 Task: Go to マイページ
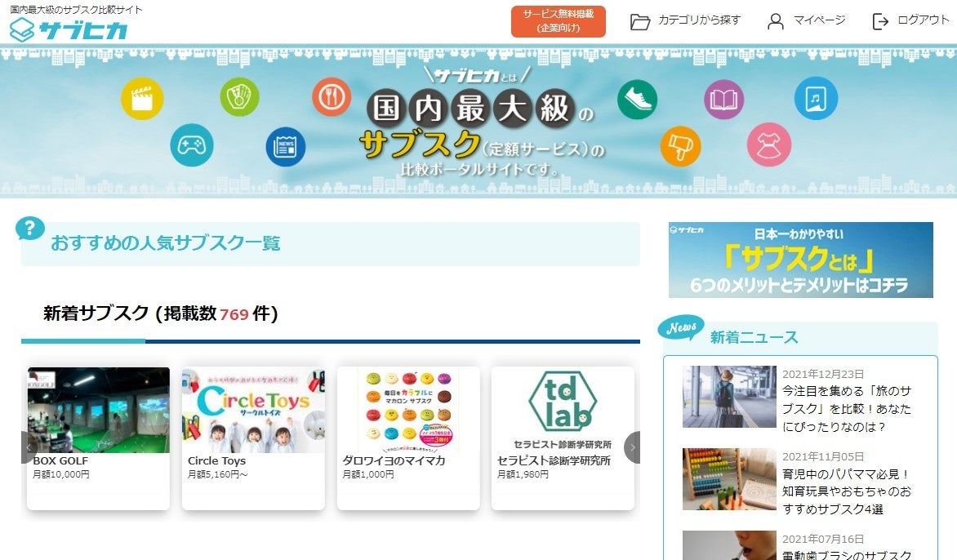tap(819, 20)
